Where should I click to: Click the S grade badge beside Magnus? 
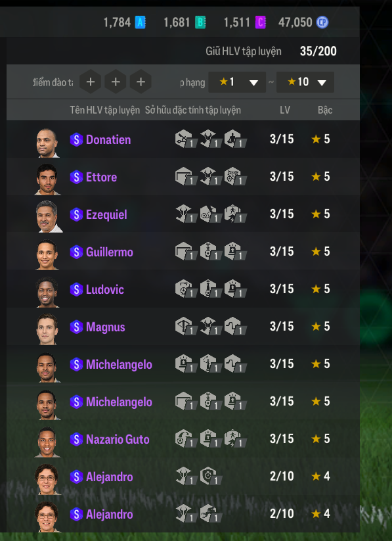click(x=76, y=327)
